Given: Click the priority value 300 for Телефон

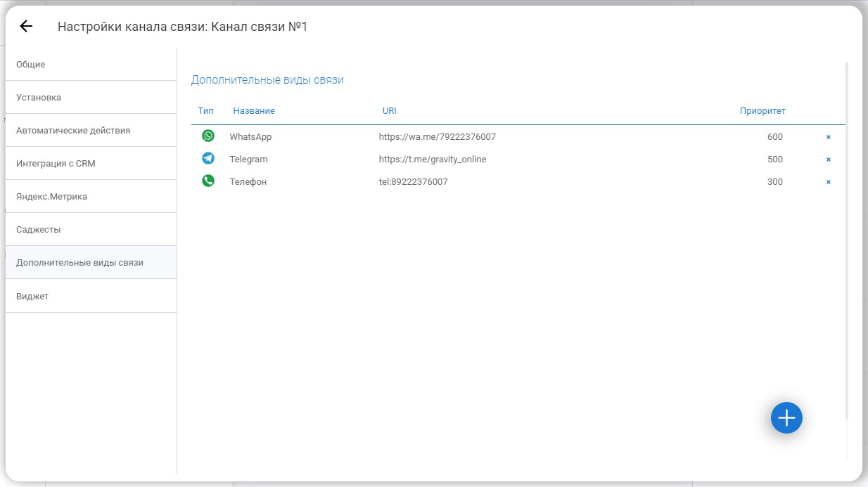Looking at the screenshot, I should [774, 182].
